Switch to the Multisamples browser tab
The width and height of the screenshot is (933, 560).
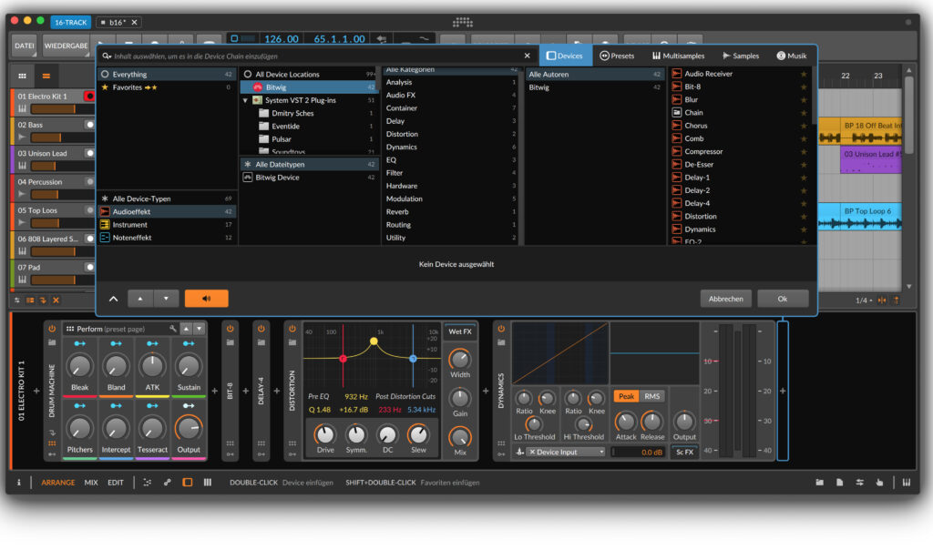click(x=678, y=56)
